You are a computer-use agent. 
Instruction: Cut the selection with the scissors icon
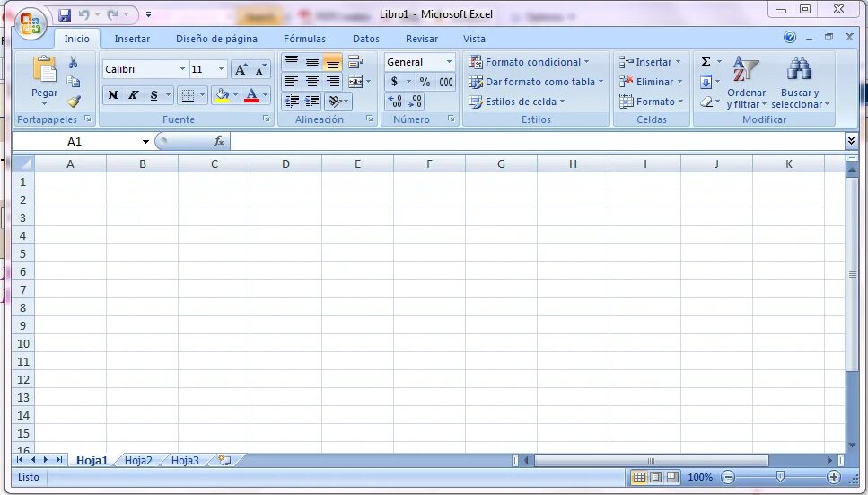(x=73, y=62)
